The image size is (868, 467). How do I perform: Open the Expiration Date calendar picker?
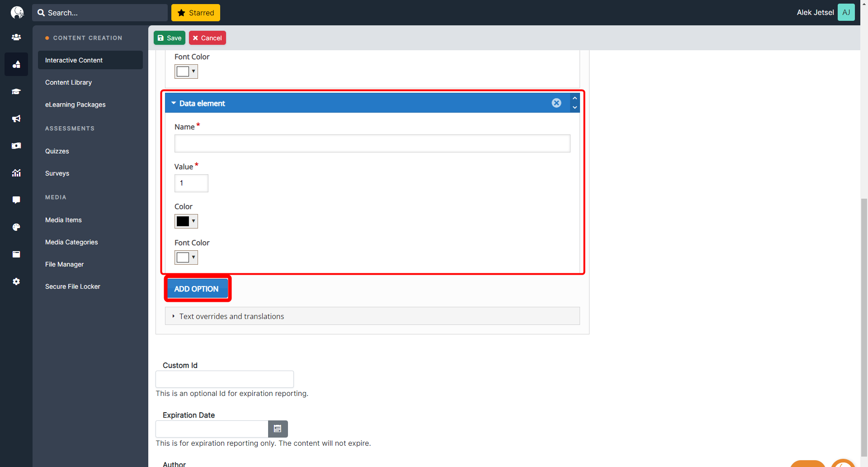(x=278, y=429)
